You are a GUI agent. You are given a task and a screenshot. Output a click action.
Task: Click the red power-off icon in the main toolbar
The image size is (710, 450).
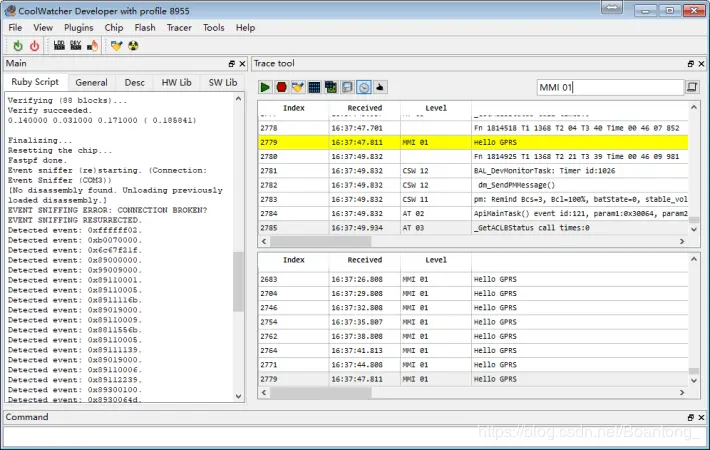[34, 46]
